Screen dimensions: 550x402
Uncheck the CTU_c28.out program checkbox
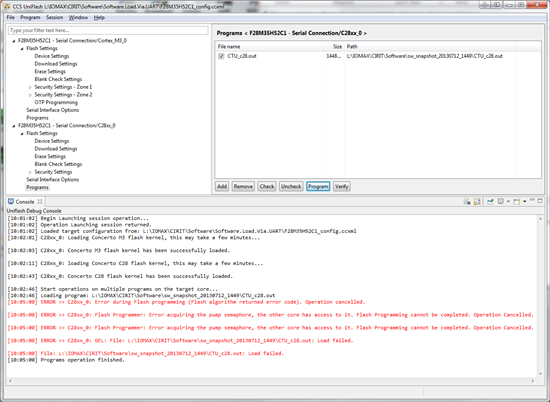[x=221, y=56]
